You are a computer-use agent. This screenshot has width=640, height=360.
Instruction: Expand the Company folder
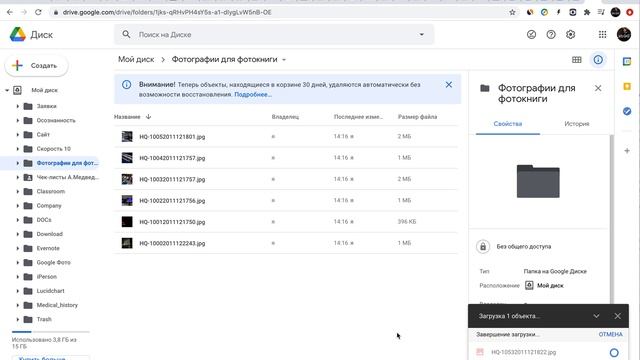pos(18,206)
